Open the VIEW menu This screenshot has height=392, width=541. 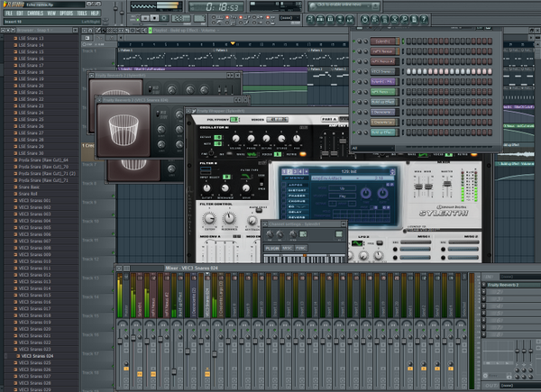51,14
